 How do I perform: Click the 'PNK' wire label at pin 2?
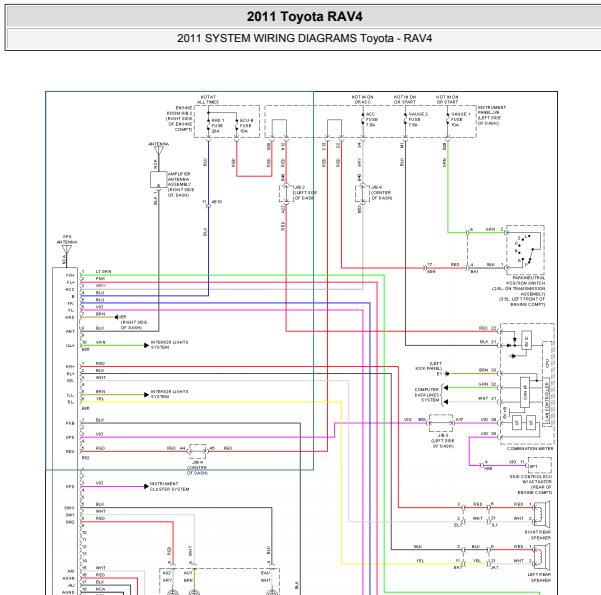coord(100,279)
